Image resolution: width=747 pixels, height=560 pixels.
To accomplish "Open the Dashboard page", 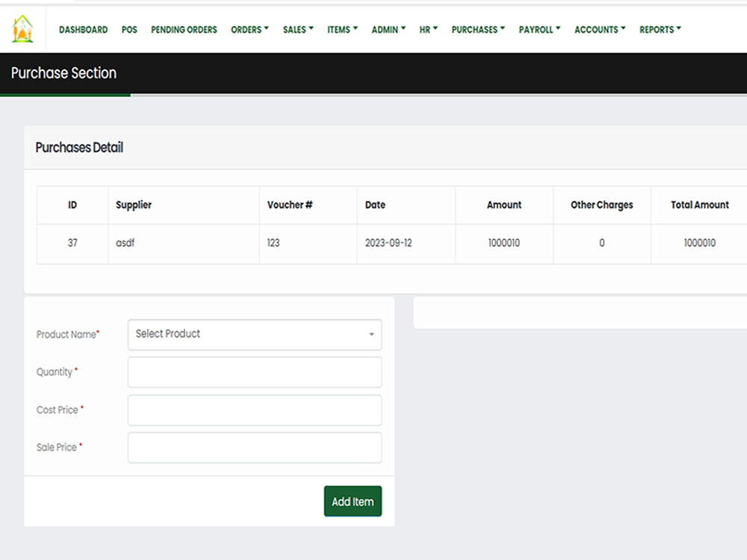I will [x=84, y=30].
